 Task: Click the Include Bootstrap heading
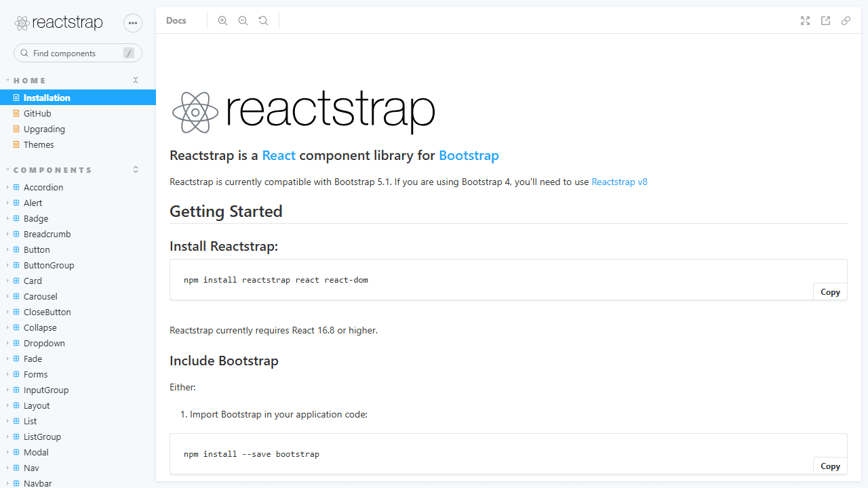224,361
